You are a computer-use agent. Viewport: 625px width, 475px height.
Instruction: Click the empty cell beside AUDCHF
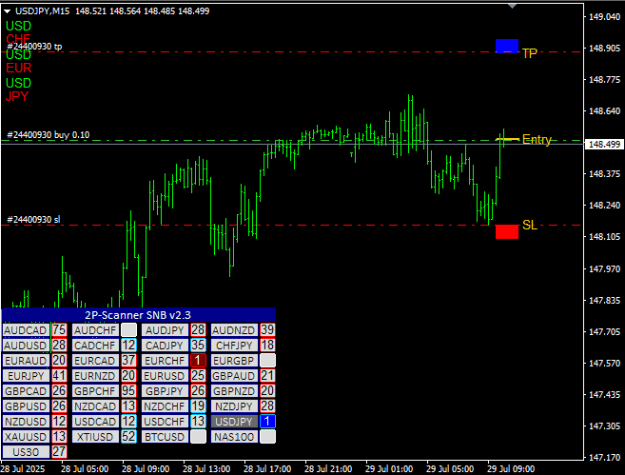coord(128,330)
